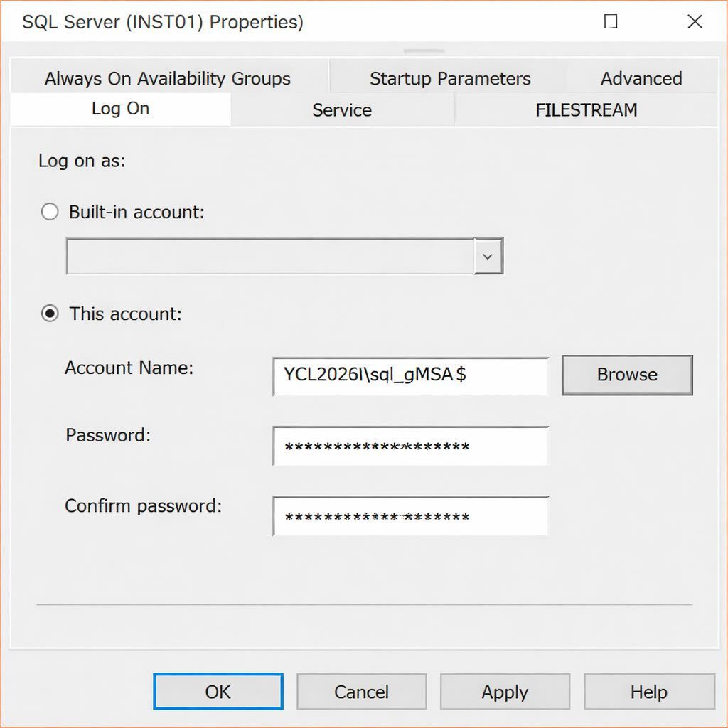728x728 pixels.
Task: Switch to the Service tab
Action: [x=341, y=110]
